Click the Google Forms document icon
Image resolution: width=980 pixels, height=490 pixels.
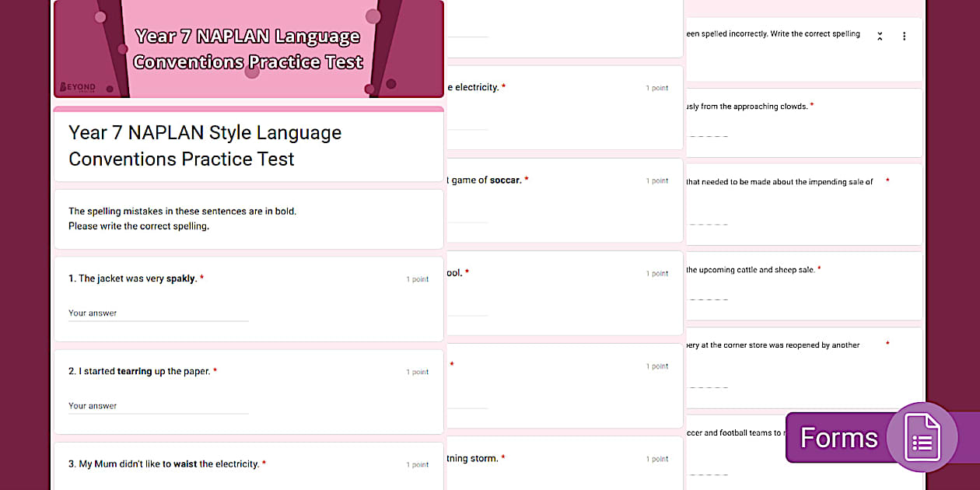[x=922, y=438]
